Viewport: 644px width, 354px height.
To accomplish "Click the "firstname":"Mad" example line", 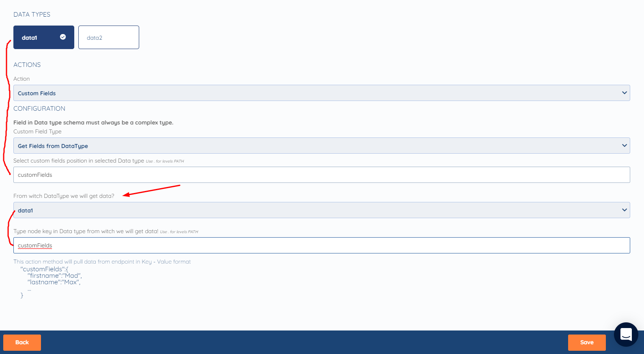I will [x=55, y=275].
